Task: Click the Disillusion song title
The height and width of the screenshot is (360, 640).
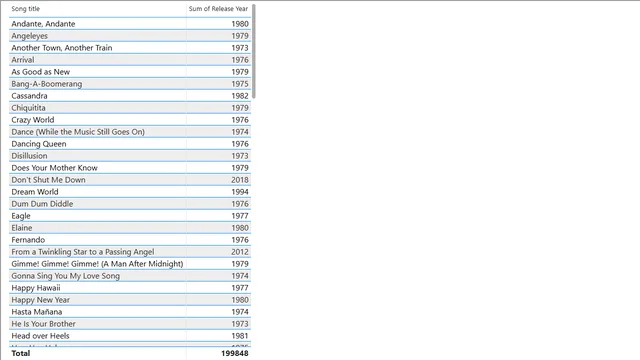Action: click(x=29, y=156)
